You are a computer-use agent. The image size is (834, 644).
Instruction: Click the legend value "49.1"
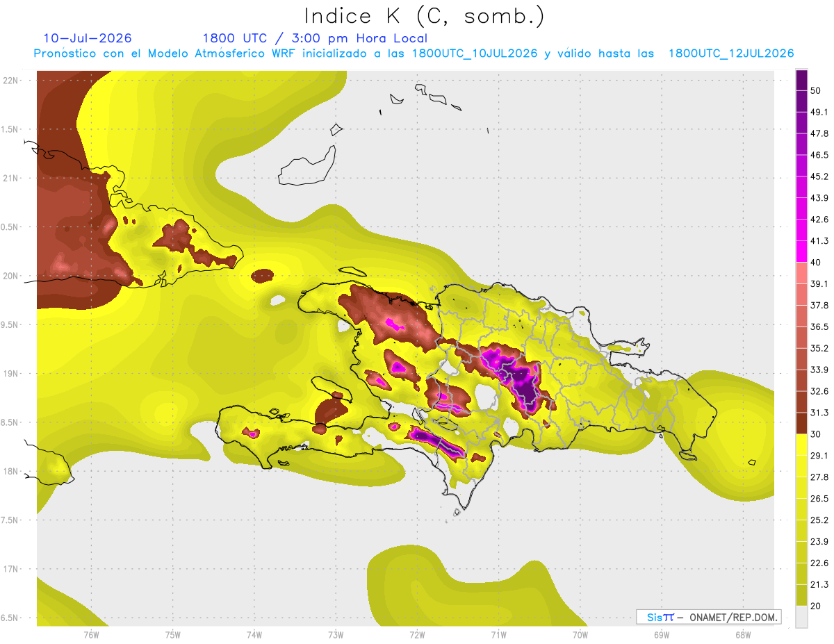[819, 113]
